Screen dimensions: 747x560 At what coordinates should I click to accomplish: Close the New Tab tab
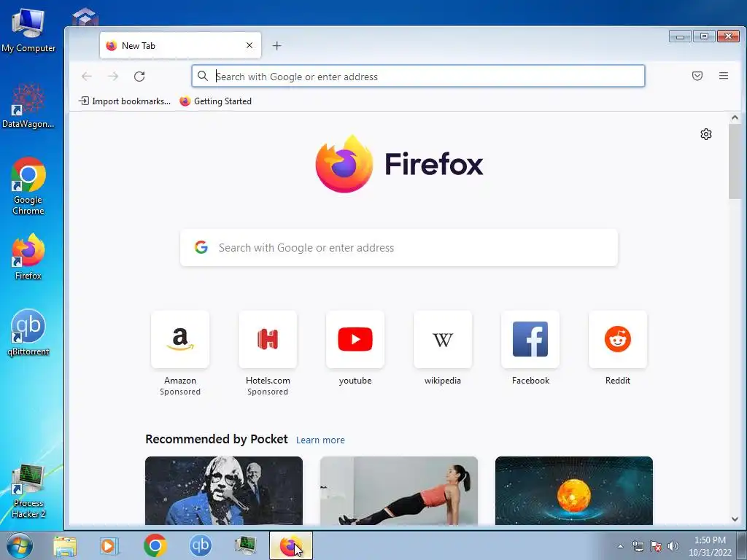pos(249,45)
